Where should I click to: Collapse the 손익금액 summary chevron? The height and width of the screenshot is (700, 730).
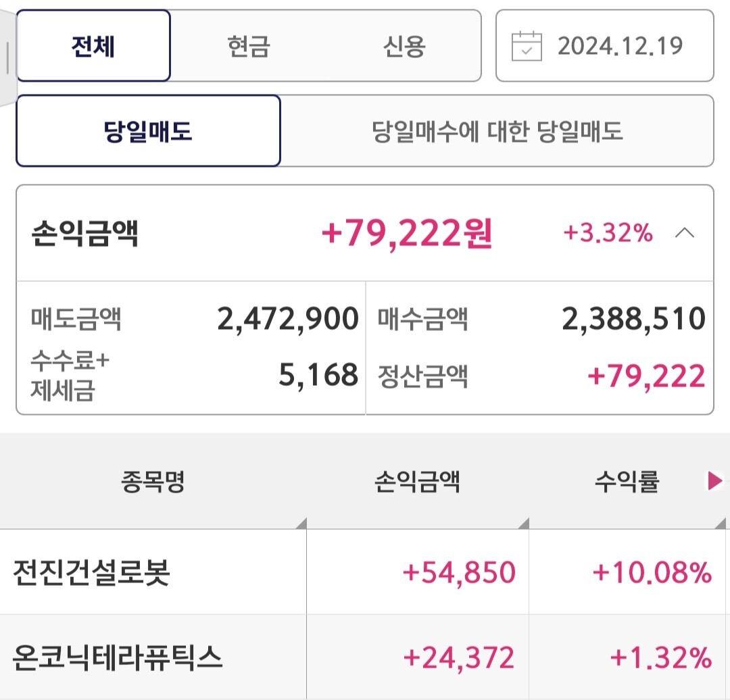[x=685, y=233]
